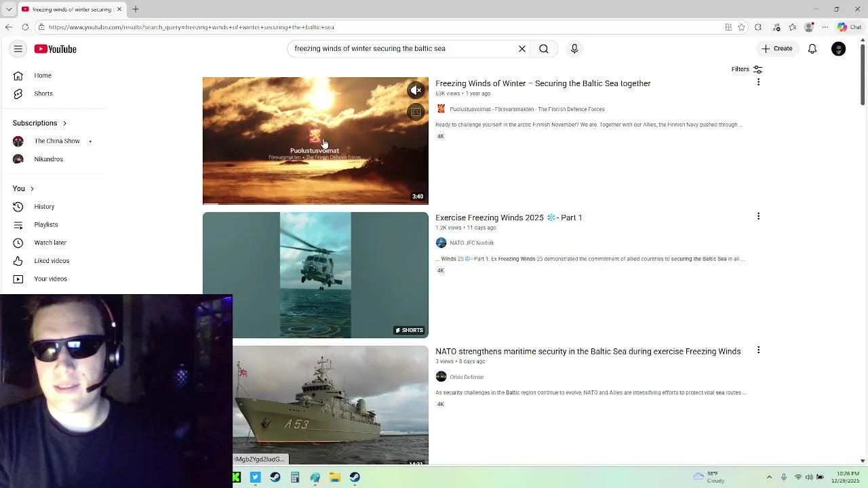Open browser profile avatar
The image size is (868, 488).
[x=808, y=27]
